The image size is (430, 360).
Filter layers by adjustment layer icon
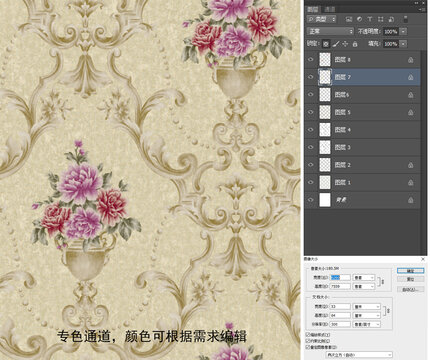[x=359, y=19]
